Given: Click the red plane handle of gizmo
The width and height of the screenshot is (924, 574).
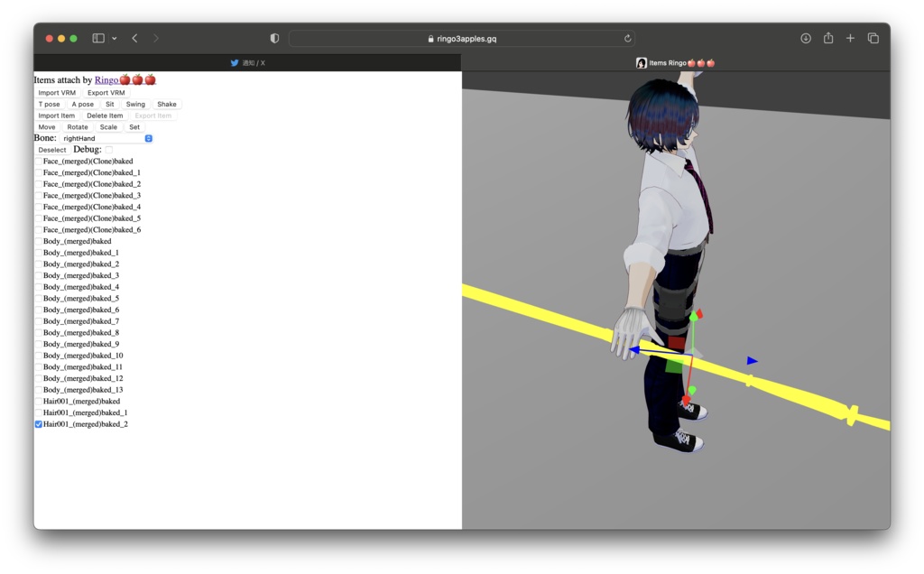Looking at the screenshot, I should point(677,342).
